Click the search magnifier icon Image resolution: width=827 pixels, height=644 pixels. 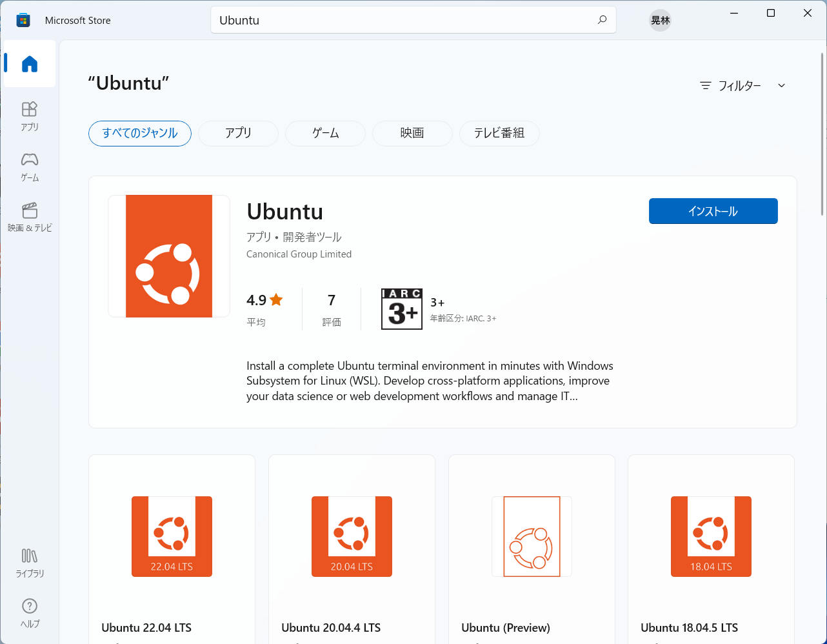(x=602, y=20)
